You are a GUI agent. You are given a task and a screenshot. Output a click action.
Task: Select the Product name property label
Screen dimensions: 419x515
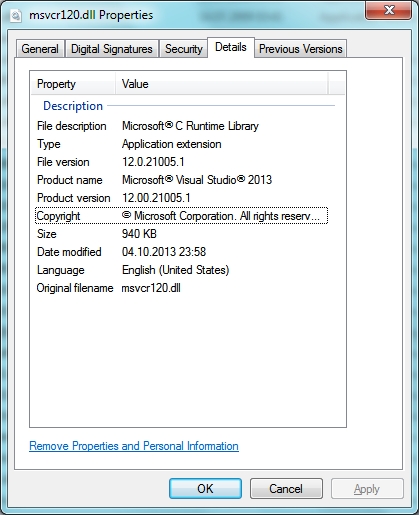(x=70, y=180)
